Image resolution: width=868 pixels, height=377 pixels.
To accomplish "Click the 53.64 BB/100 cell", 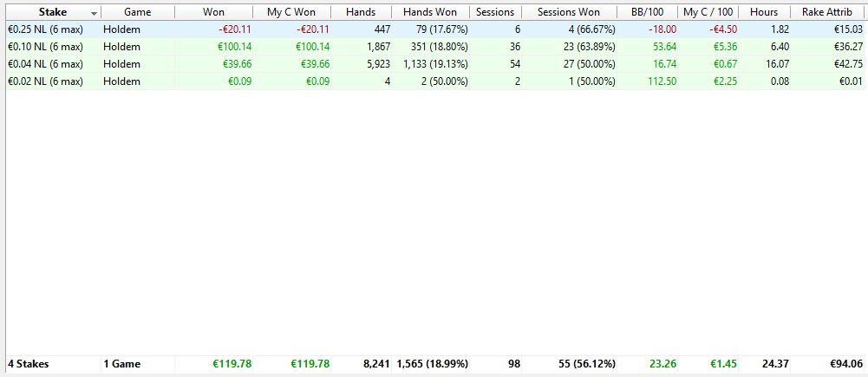I will tap(665, 47).
